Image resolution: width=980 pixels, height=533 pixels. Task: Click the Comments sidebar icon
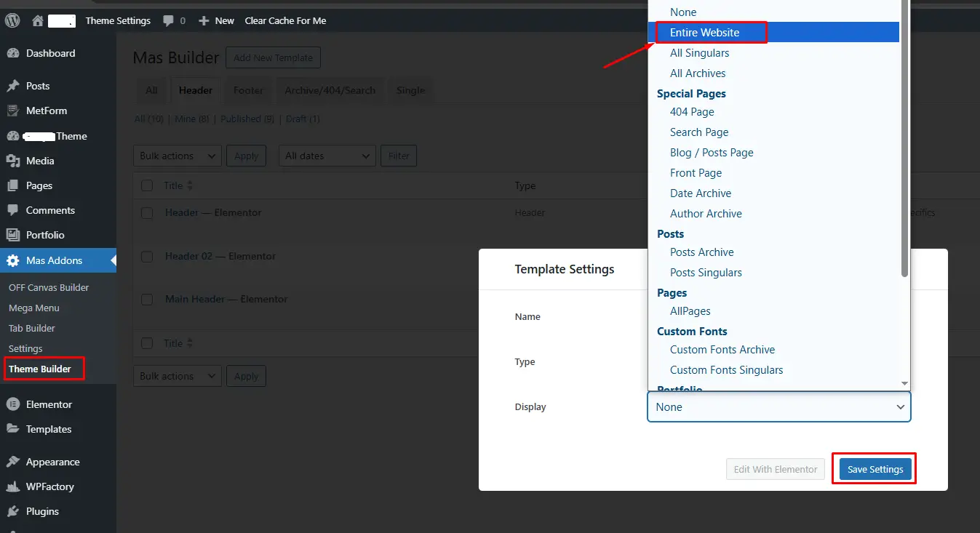click(12, 210)
